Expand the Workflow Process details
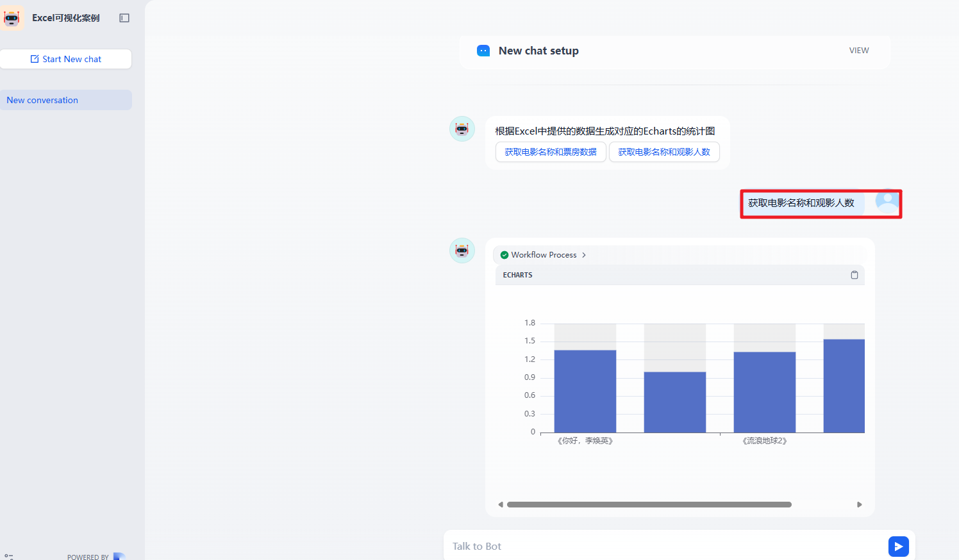 point(544,255)
